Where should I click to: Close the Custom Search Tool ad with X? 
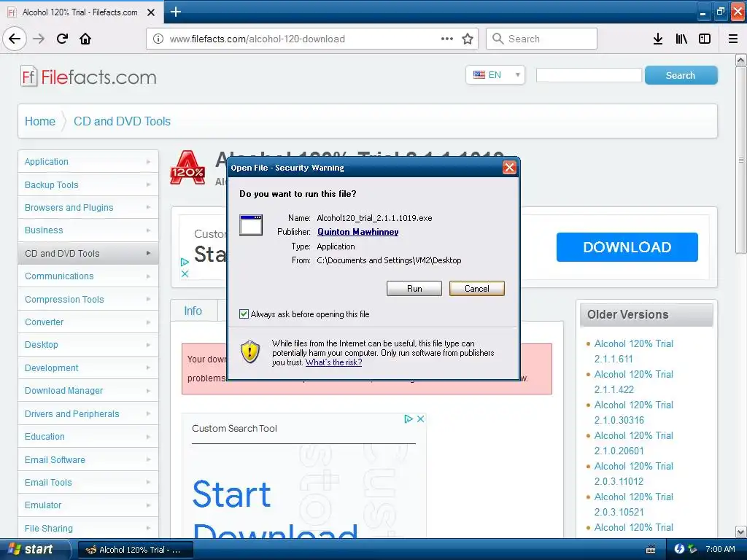pyautogui.click(x=420, y=419)
